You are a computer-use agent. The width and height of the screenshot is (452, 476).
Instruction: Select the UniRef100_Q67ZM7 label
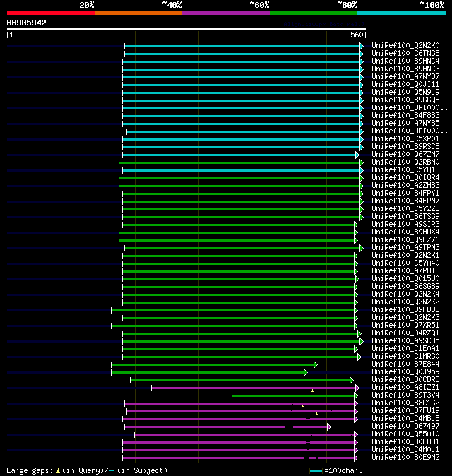[405, 154]
